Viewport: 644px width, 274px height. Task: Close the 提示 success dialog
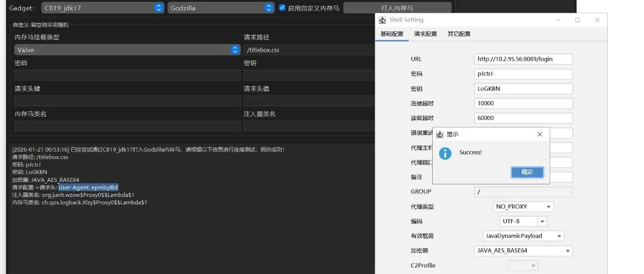pyautogui.click(x=540, y=134)
